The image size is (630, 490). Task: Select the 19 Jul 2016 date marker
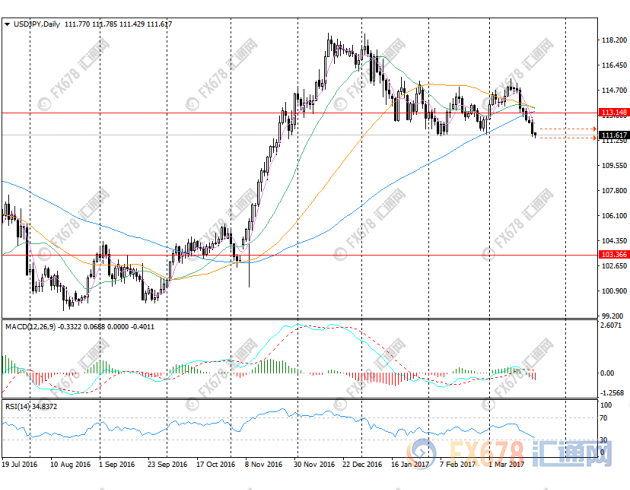pos(20,465)
